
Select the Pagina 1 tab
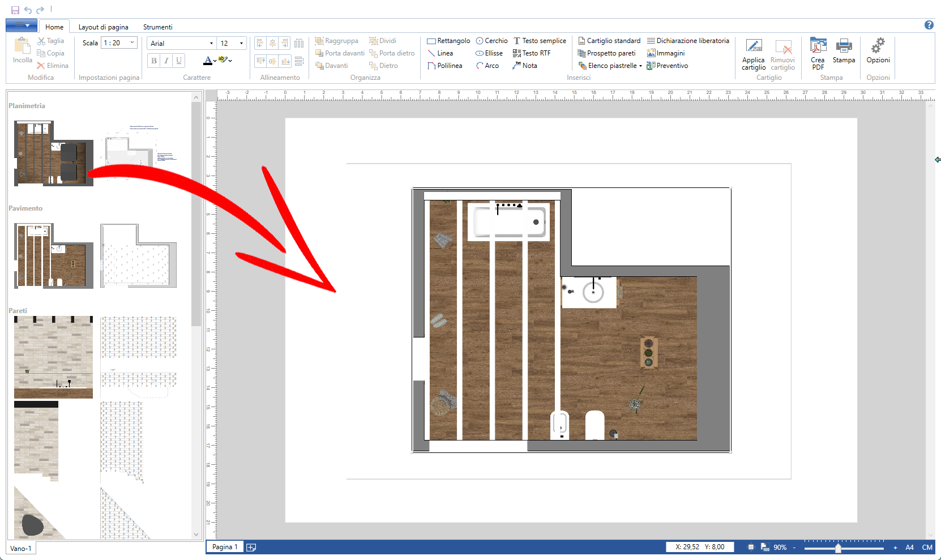point(225,547)
